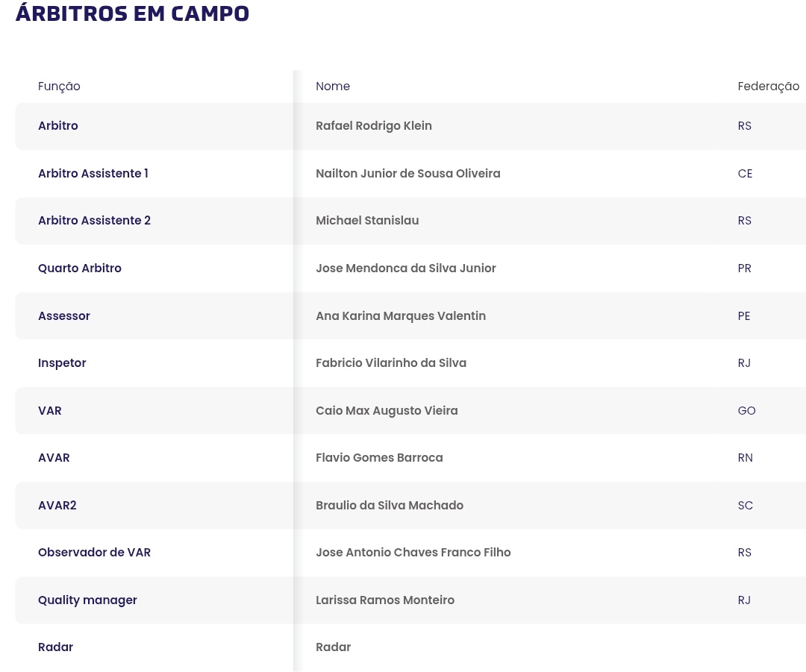Click VAR official Caio Max Augusto Vieira

tap(387, 411)
